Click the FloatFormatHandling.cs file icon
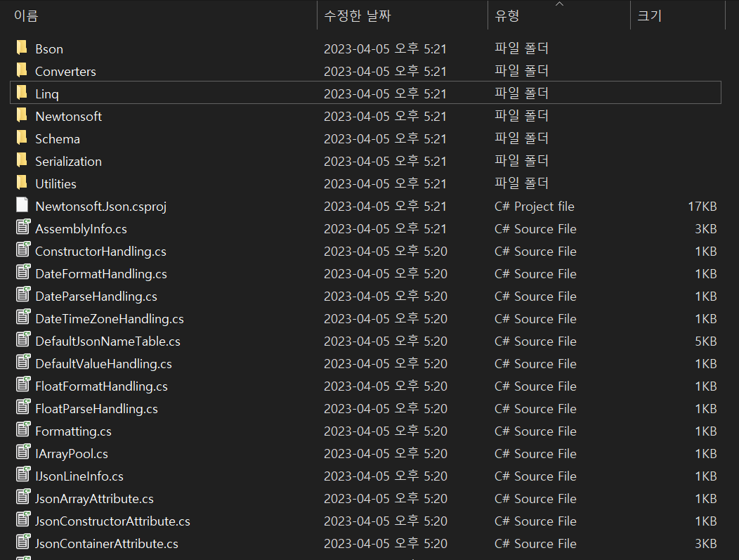The image size is (739, 560). tap(23, 384)
